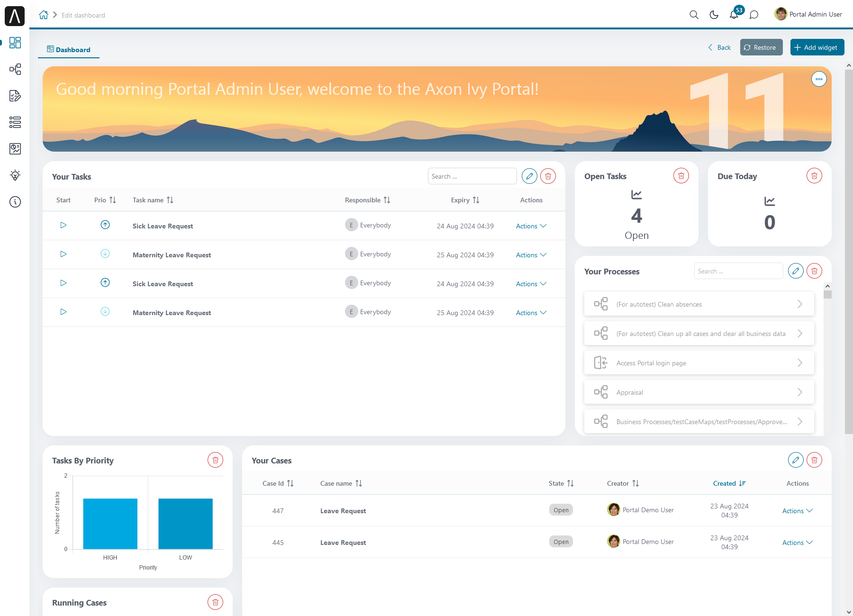Sort cases by State

570,483
